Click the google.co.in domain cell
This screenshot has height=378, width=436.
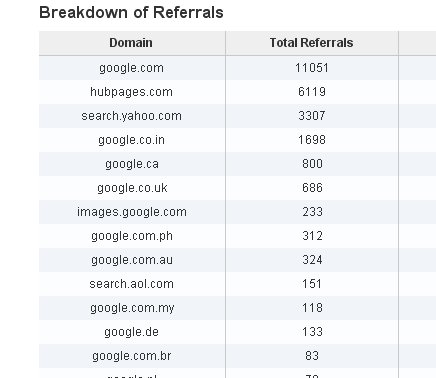[131, 140]
